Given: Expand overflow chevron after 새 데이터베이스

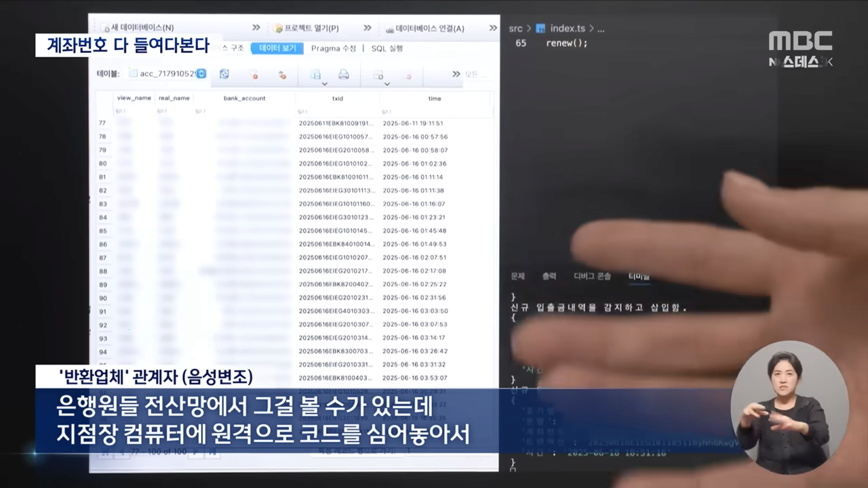Looking at the screenshot, I should [256, 28].
